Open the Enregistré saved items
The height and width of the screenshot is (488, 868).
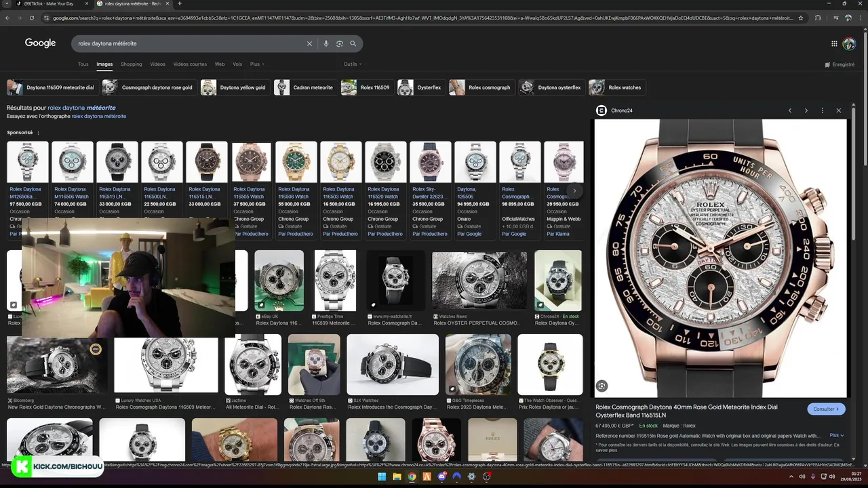(x=840, y=64)
